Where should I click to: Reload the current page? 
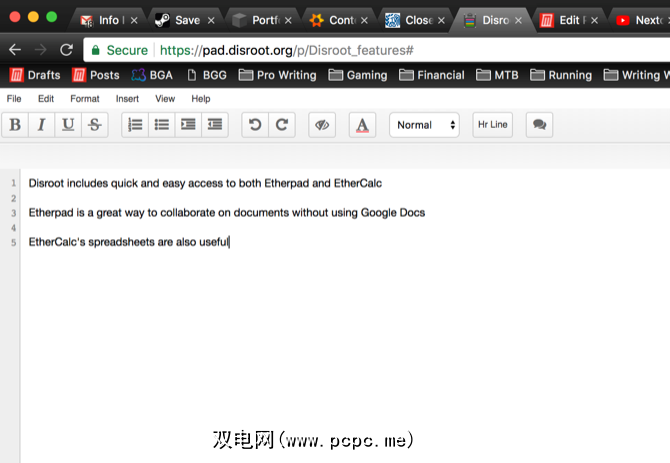tap(66, 50)
